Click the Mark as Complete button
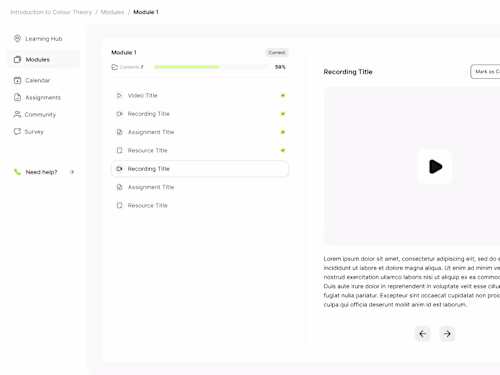This screenshot has width=500, height=375. pos(485,71)
